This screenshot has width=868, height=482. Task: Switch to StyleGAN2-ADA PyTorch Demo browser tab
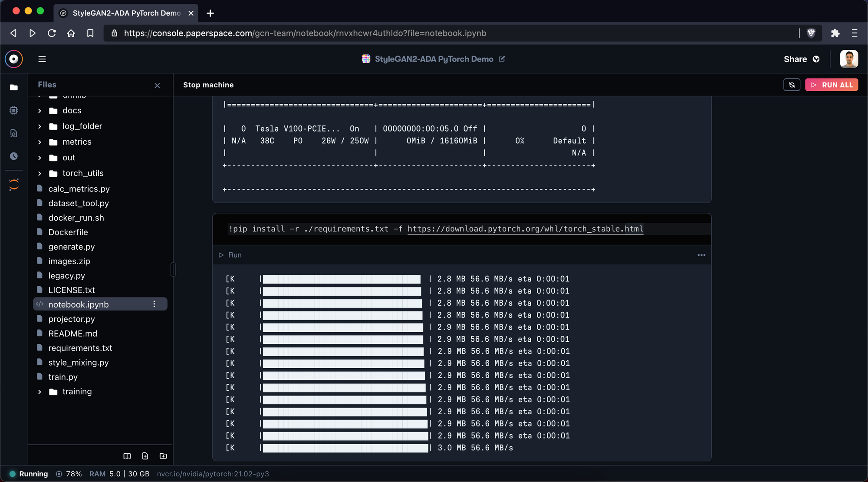pos(126,13)
